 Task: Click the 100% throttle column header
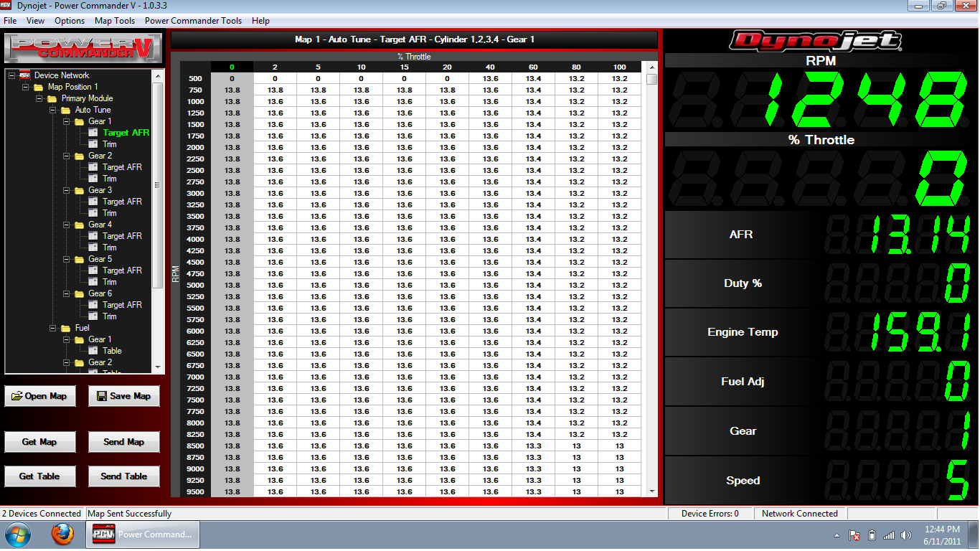(619, 67)
